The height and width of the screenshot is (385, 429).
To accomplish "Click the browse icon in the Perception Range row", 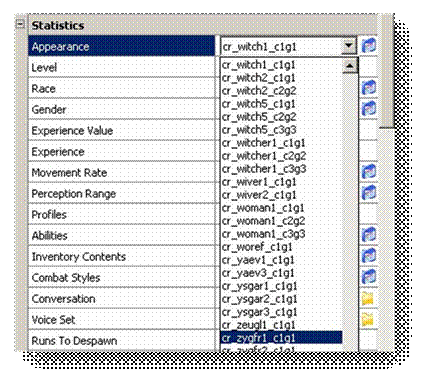I will tap(369, 193).
